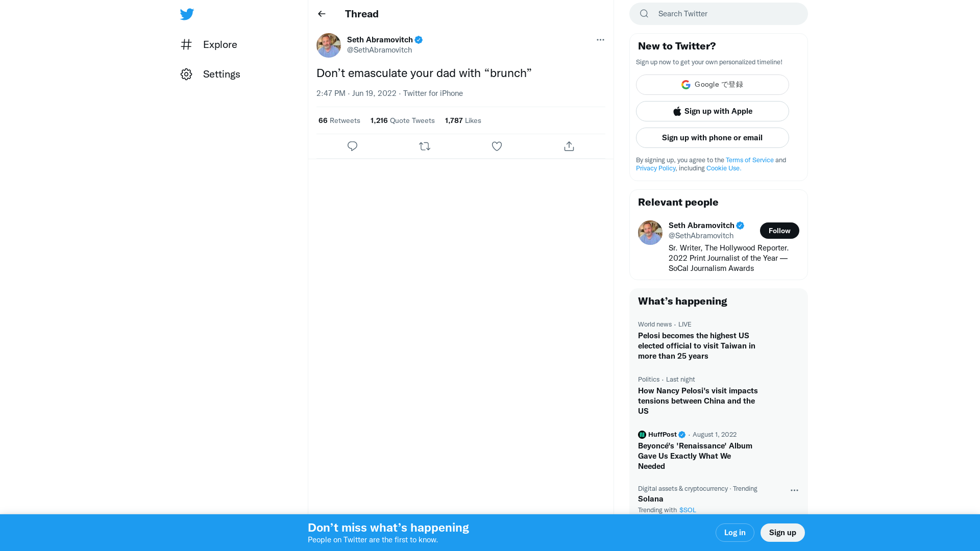The height and width of the screenshot is (551, 980).
Task: Like the tweet with the heart icon
Action: pos(497,146)
